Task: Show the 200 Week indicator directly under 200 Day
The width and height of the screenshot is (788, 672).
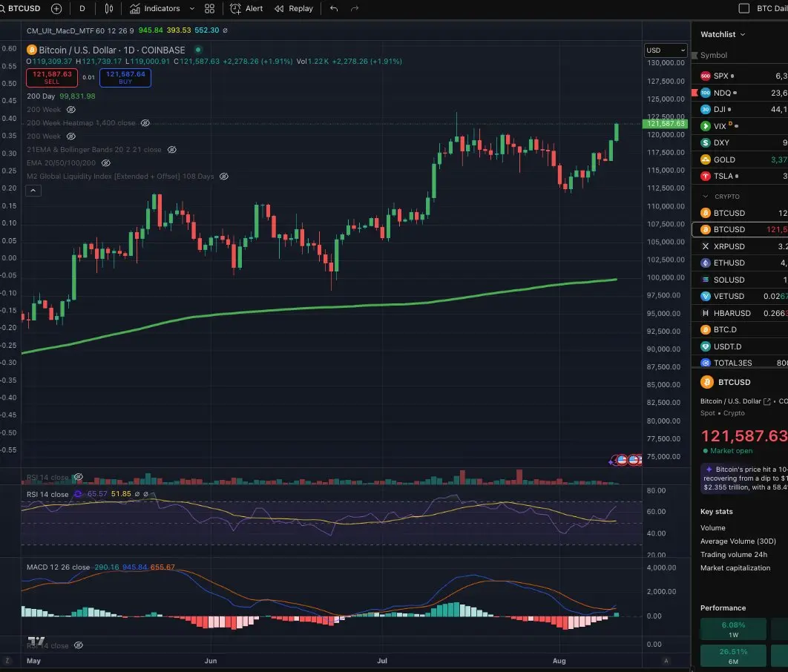Action: (71, 110)
